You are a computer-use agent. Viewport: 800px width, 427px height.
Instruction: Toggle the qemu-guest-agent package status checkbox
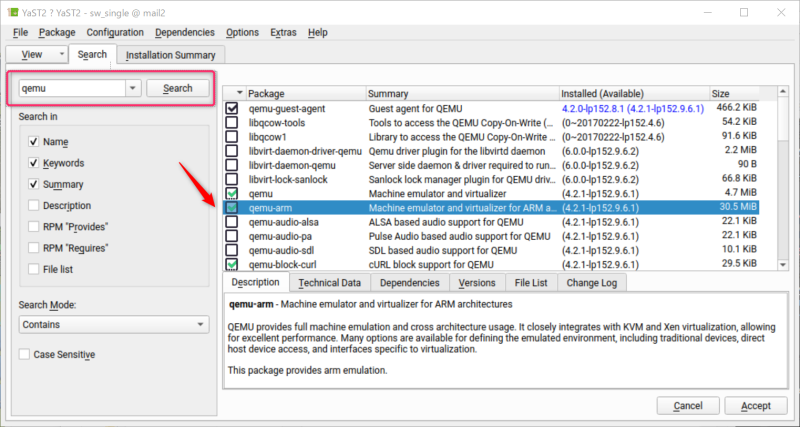(232, 108)
